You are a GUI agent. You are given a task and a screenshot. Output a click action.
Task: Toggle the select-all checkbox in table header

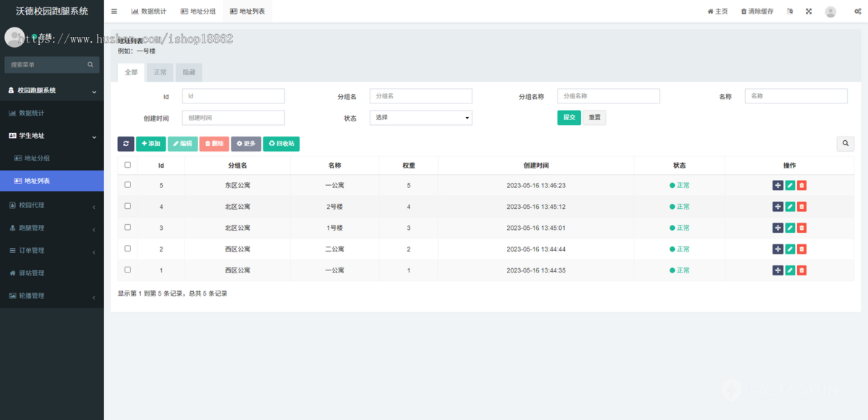click(128, 165)
